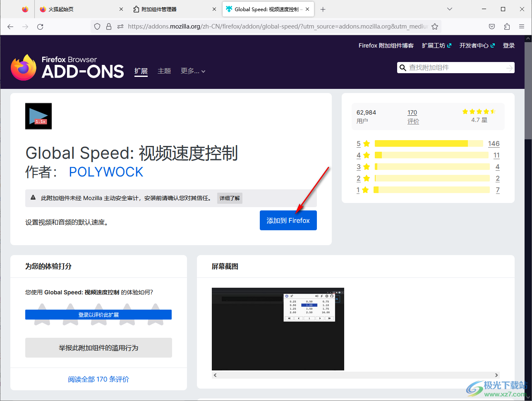The image size is (532, 401).
Task: Click the 1-star rating bar
Action: pos(432,190)
